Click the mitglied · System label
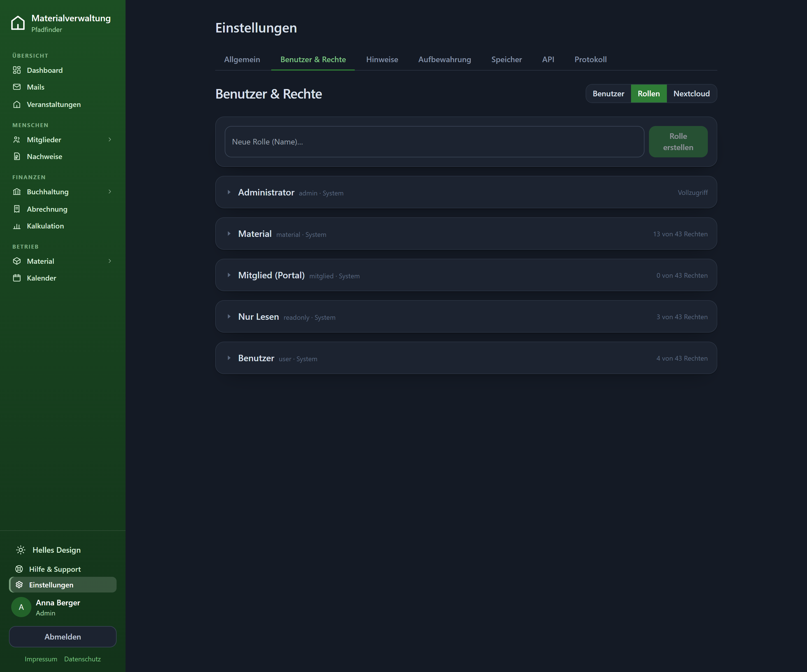The width and height of the screenshot is (807, 672). pyautogui.click(x=334, y=276)
